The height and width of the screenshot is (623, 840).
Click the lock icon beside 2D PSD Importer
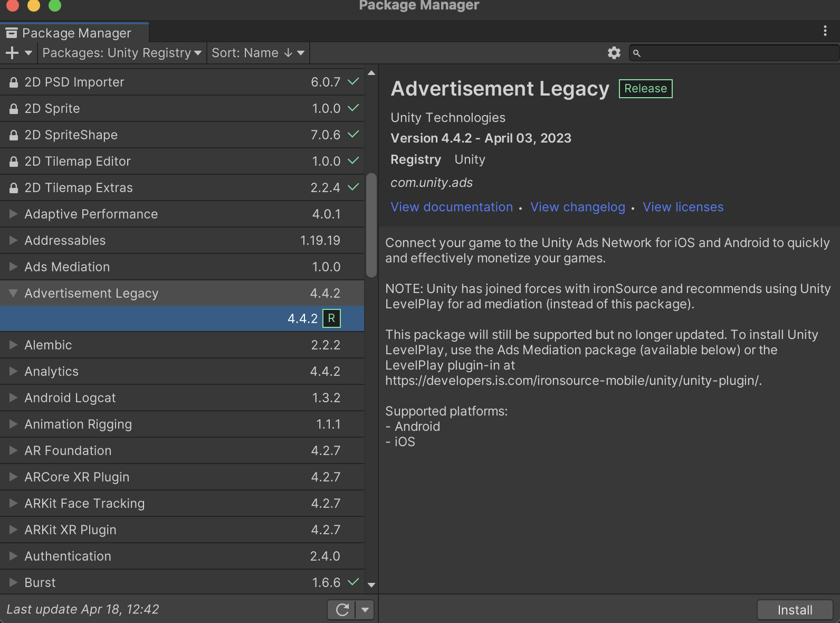(x=14, y=82)
